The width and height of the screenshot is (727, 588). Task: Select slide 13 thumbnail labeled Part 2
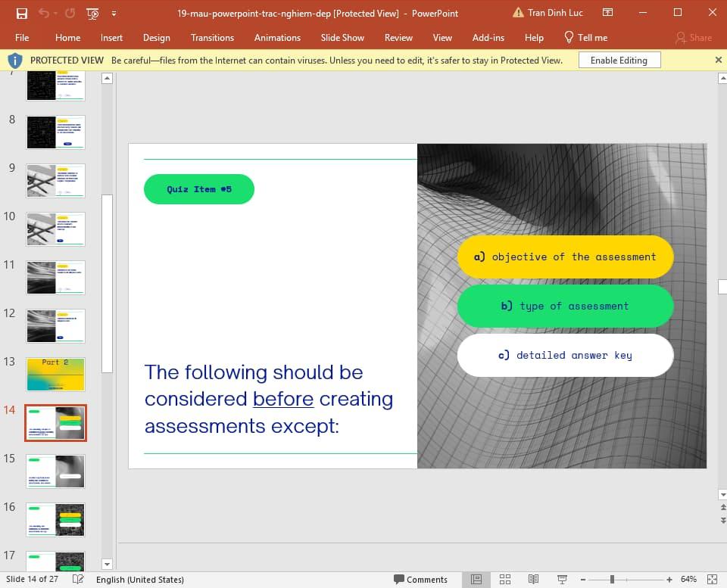point(55,373)
